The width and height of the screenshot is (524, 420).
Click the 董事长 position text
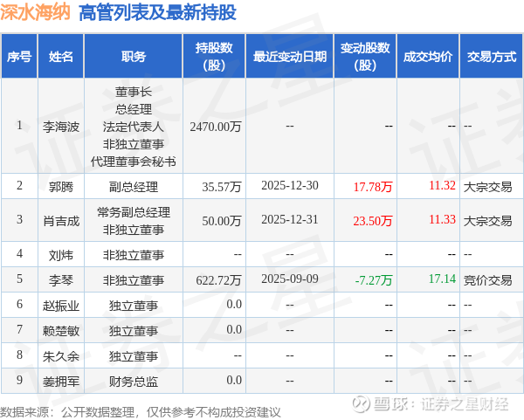pos(134,92)
